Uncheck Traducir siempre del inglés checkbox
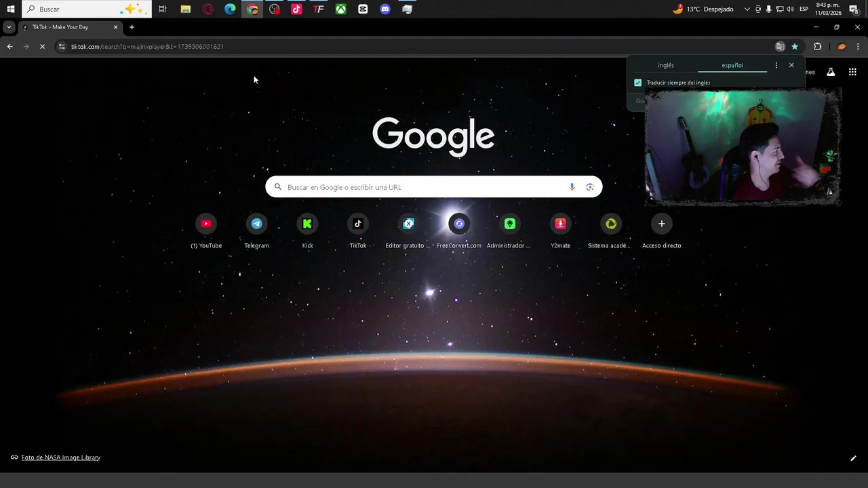The height and width of the screenshot is (488, 868). tap(637, 83)
